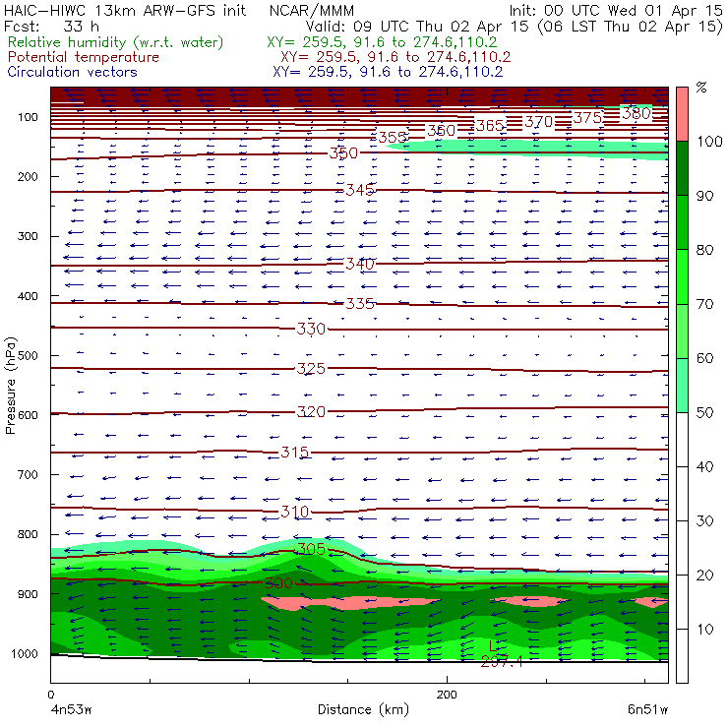Select the 60–70% light green color bar segment
Screen dimensions: 728x728
point(682,331)
